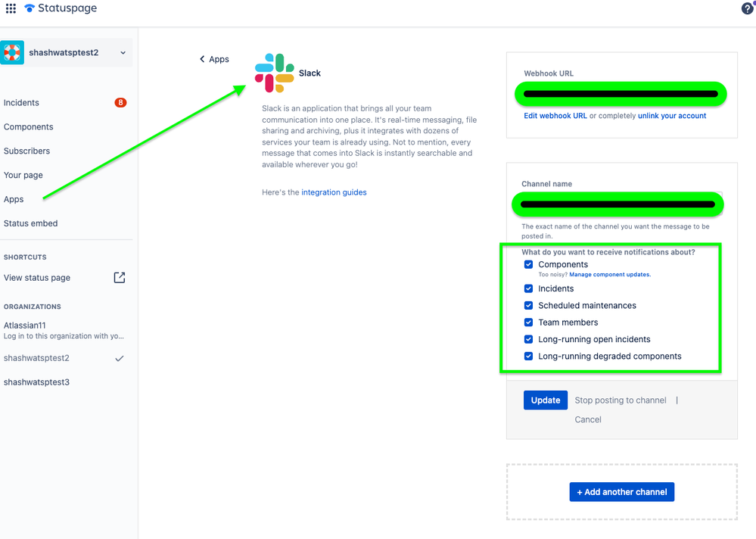Image resolution: width=756 pixels, height=539 pixels.
Task: Open the help question mark icon
Action: pyautogui.click(x=748, y=8)
